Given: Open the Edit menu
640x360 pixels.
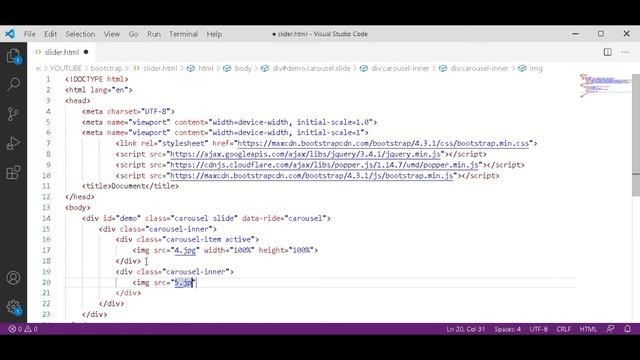Looking at the screenshot, I should point(51,34).
